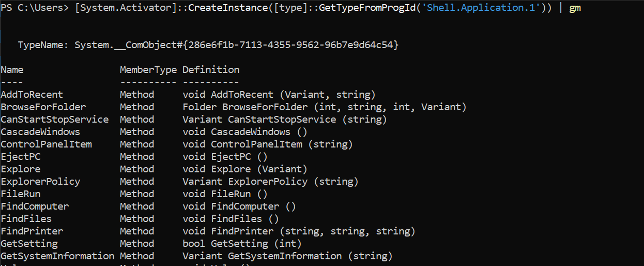This screenshot has width=644, height=266.
Task: Click the TypeName ComObject GUID line
Action: click(208, 46)
